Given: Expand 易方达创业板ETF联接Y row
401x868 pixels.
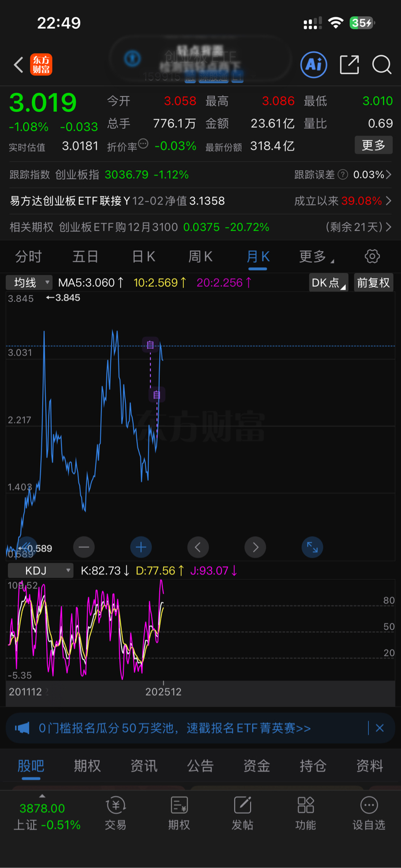Looking at the screenshot, I should (x=200, y=201).
